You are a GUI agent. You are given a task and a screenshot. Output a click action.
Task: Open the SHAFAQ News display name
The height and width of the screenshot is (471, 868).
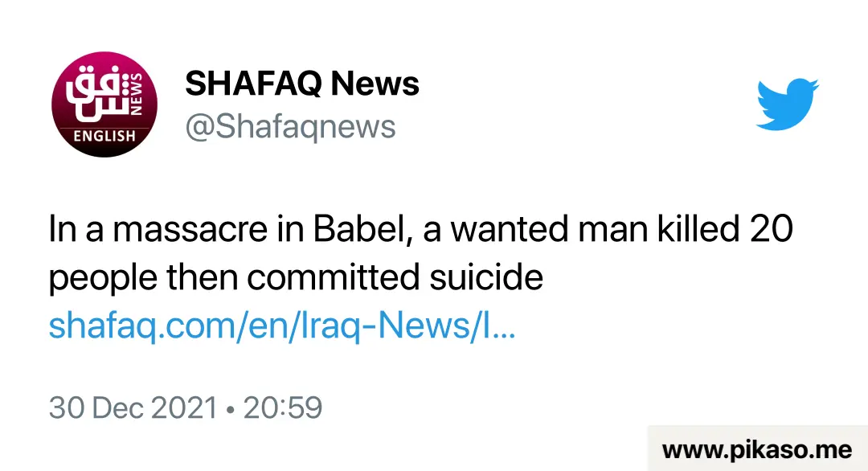tap(302, 84)
